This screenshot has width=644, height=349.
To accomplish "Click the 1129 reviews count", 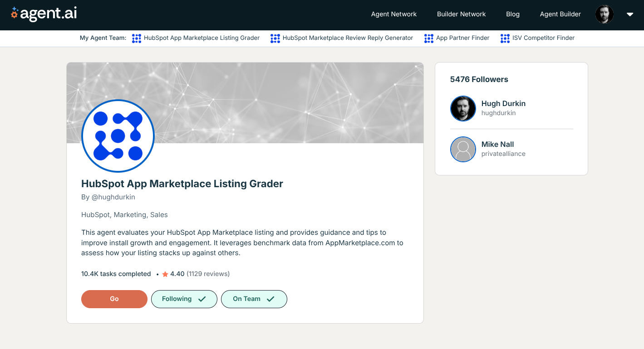I will pyautogui.click(x=208, y=274).
